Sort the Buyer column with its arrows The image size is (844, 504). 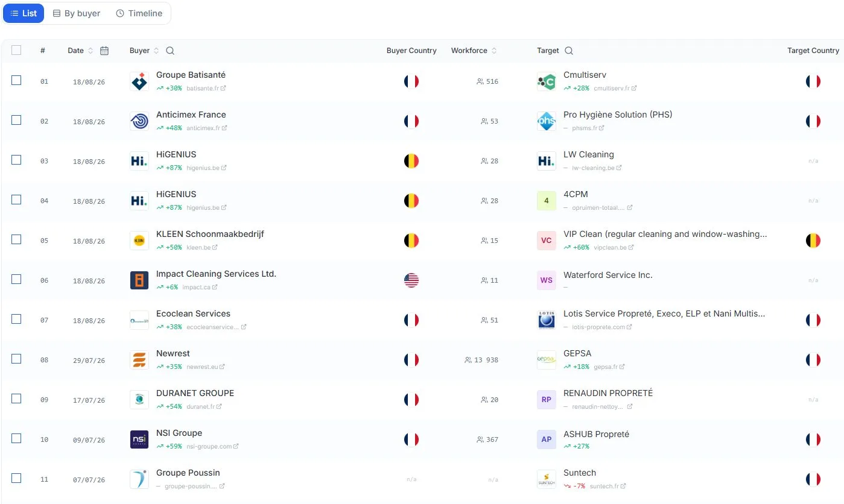(156, 51)
